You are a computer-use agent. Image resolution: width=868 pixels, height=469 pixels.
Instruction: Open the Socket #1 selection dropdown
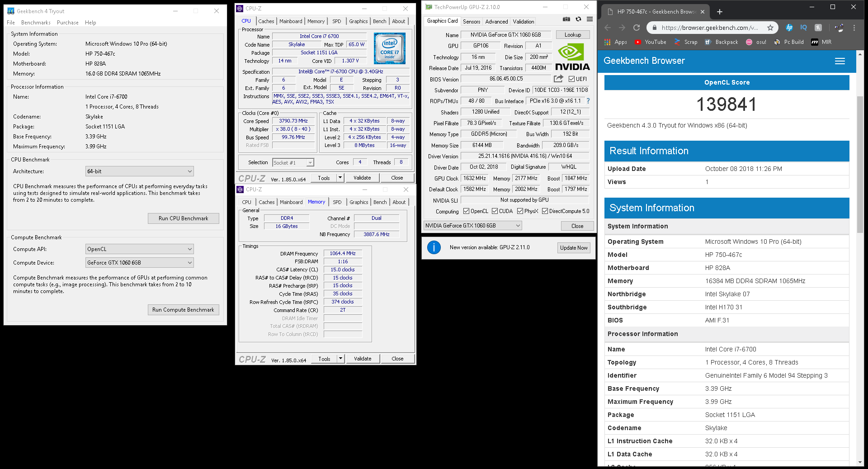pyautogui.click(x=293, y=163)
